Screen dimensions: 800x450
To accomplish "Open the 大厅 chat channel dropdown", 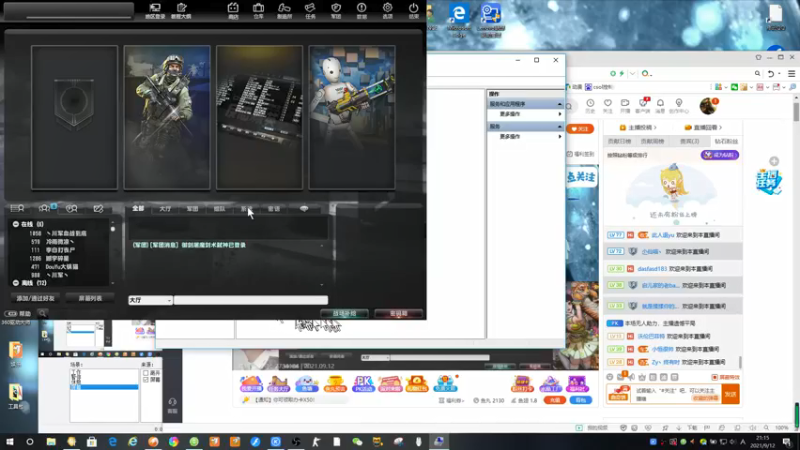I will click(150, 300).
